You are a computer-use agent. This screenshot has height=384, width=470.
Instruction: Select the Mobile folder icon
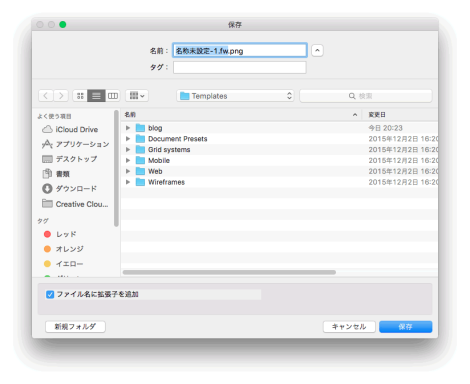140,160
